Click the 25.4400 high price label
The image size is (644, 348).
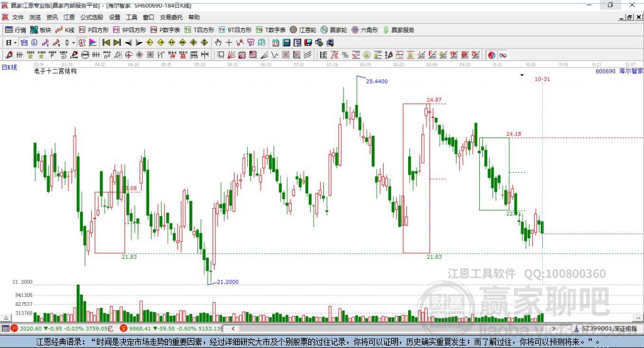[377, 81]
